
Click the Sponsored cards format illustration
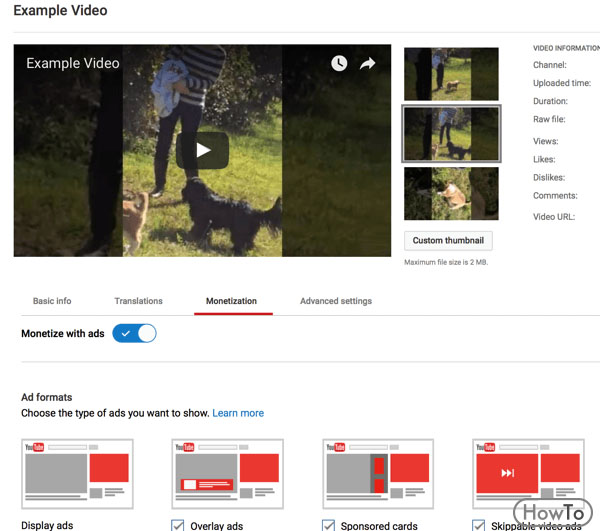pyautogui.click(x=378, y=474)
